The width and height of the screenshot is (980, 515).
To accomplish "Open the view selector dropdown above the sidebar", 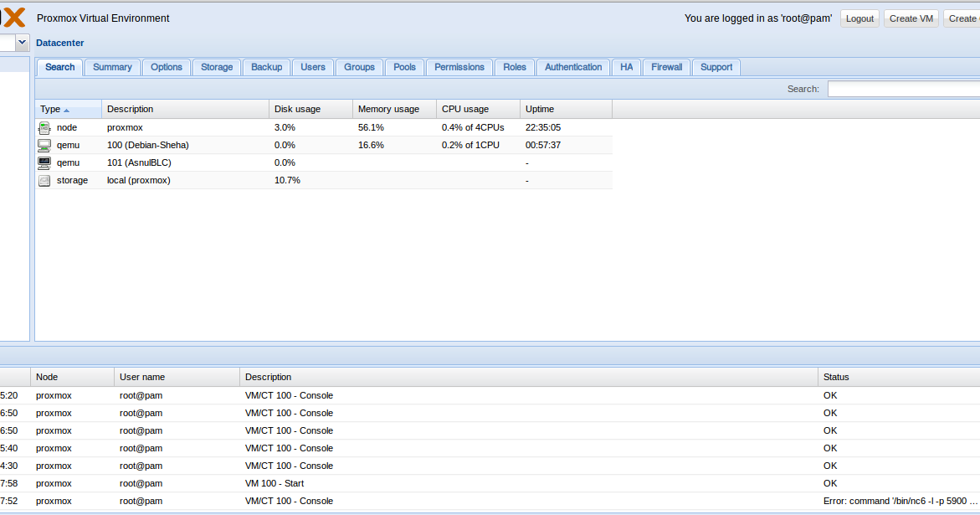I will (x=22, y=42).
